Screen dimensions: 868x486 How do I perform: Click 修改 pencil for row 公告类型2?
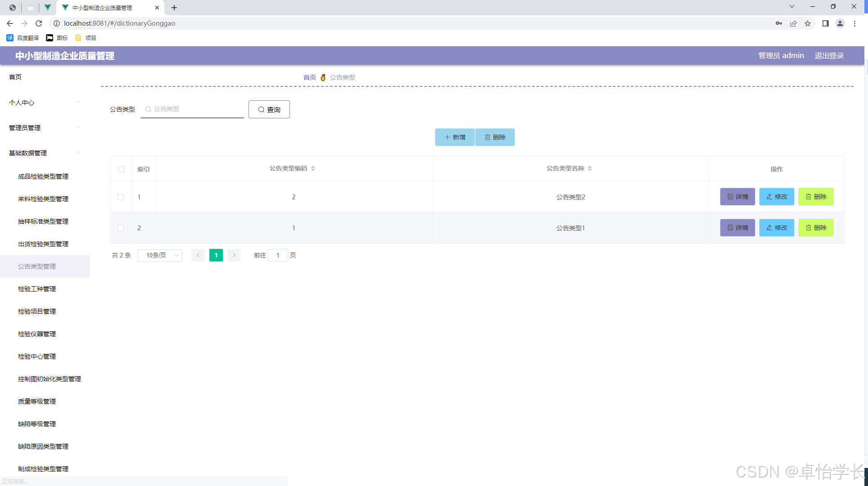click(x=776, y=197)
